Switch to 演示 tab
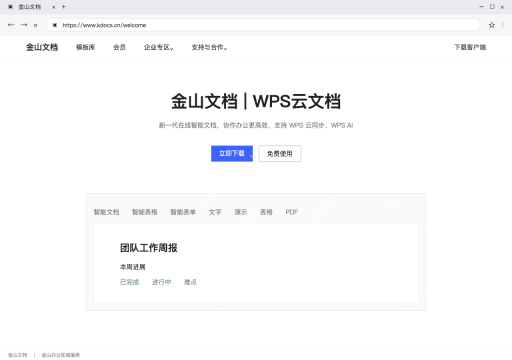 [241, 212]
